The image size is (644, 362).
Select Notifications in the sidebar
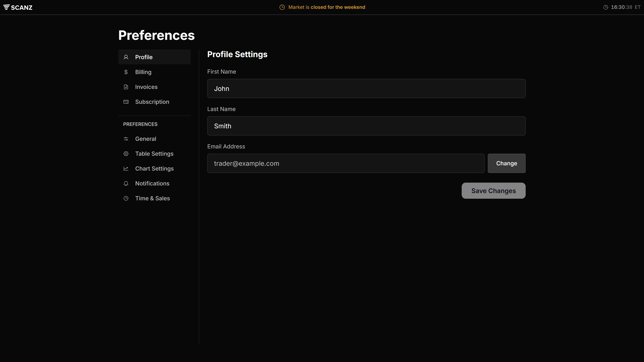click(x=155, y=183)
